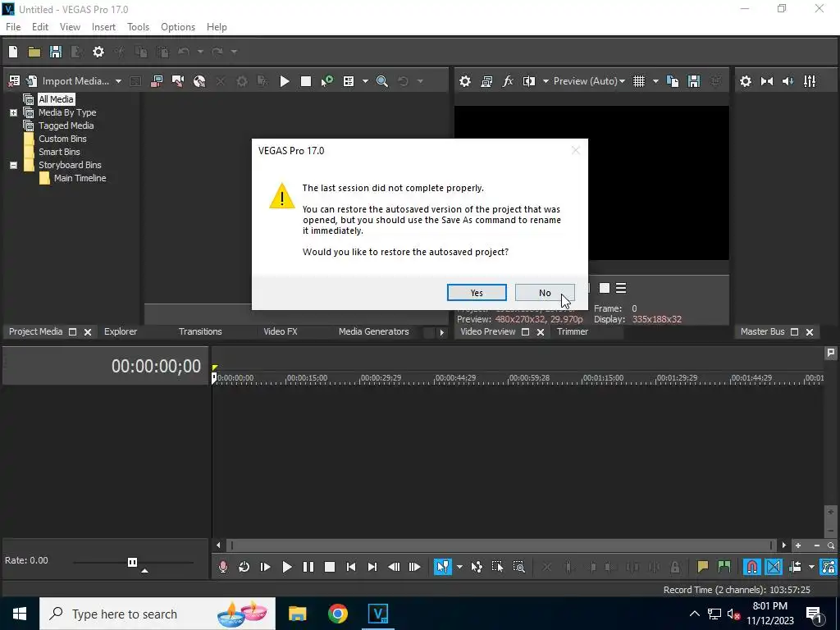Image resolution: width=840 pixels, height=630 pixels.
Task: Expand the Normal Edit tool dropdown arrow
Action: click(x=459, y=567)
